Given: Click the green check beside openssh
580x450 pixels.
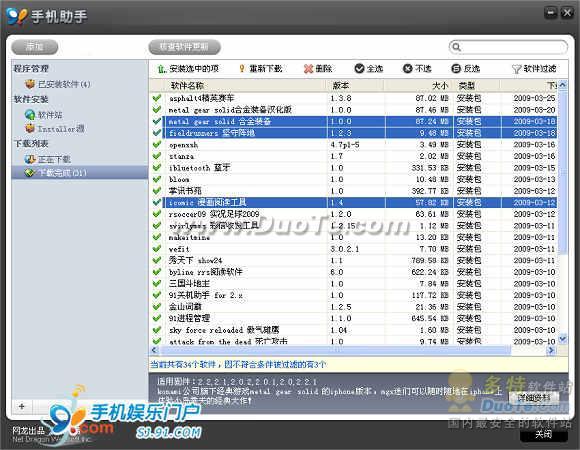Looking at the screenshot, I should click(157, 145).
